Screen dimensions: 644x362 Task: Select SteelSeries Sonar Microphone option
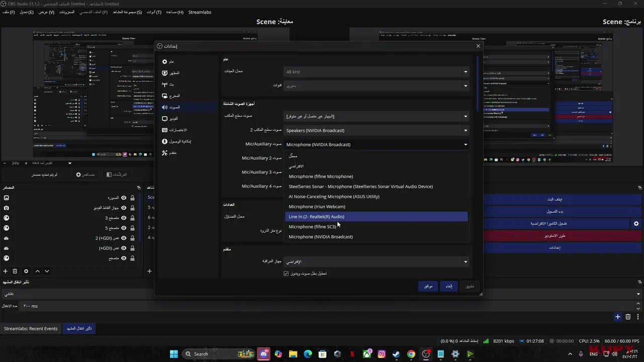pos(376,187)
